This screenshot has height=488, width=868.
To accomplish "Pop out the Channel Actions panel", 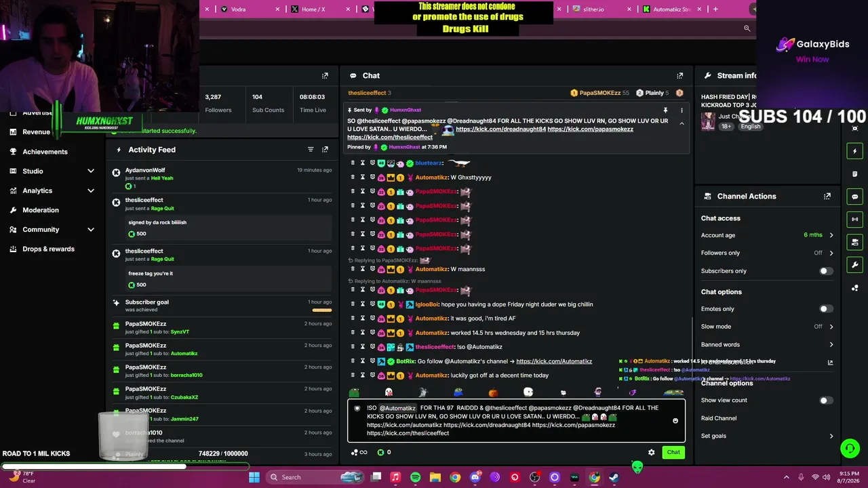I will click(827, 197).
